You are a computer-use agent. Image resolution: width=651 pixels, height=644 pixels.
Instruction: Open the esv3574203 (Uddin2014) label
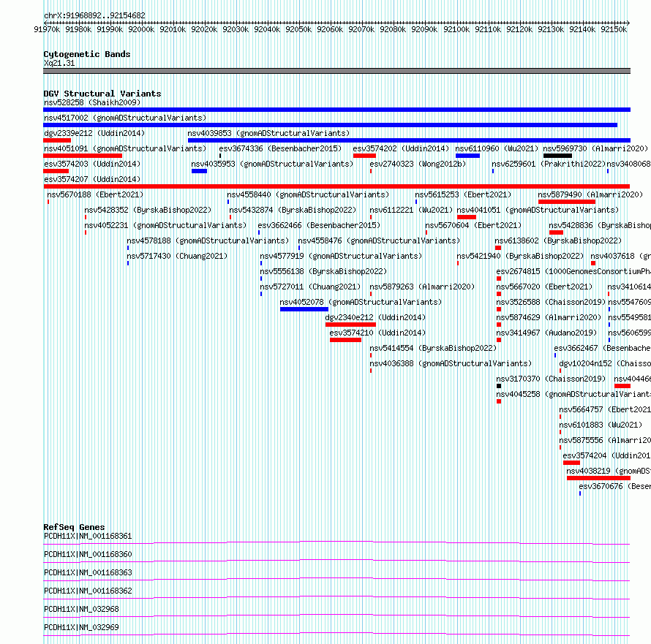coord(92,164)
